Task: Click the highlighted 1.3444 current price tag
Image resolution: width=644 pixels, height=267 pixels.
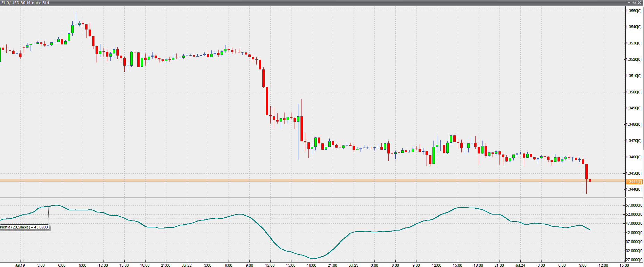Action: (634, 182)
